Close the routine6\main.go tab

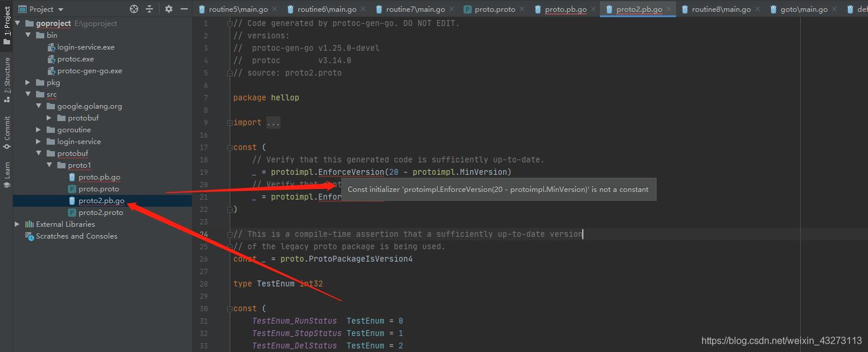[363, 9]
